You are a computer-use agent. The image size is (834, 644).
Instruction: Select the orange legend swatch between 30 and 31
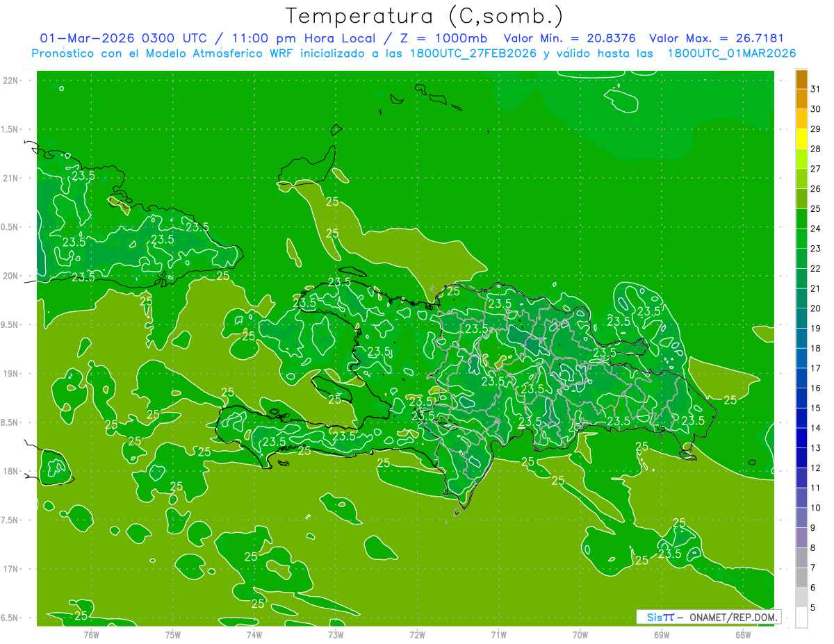(x=801, y=99)
